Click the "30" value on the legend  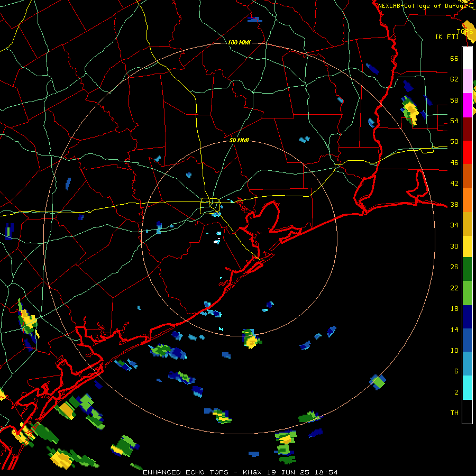454,246
